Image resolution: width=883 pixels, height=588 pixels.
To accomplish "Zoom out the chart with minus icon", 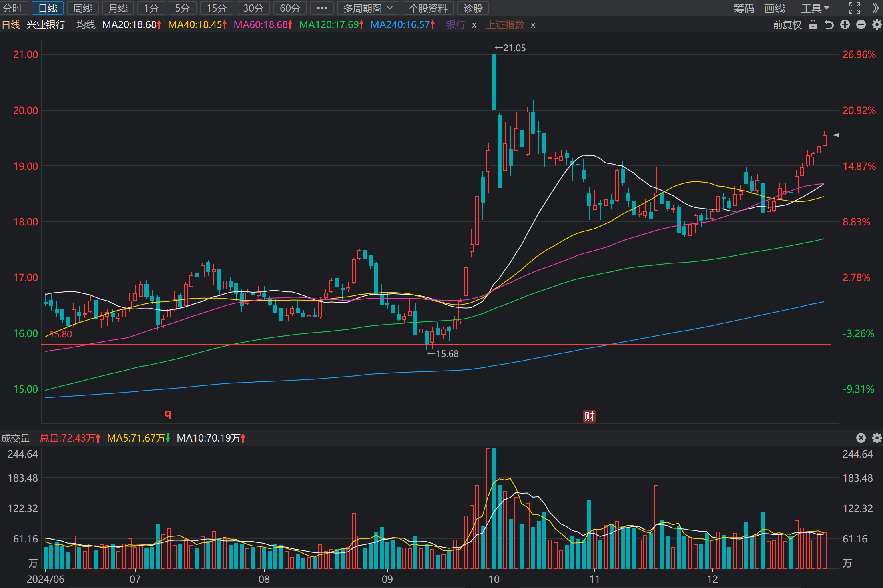I will tap(861, 25).
